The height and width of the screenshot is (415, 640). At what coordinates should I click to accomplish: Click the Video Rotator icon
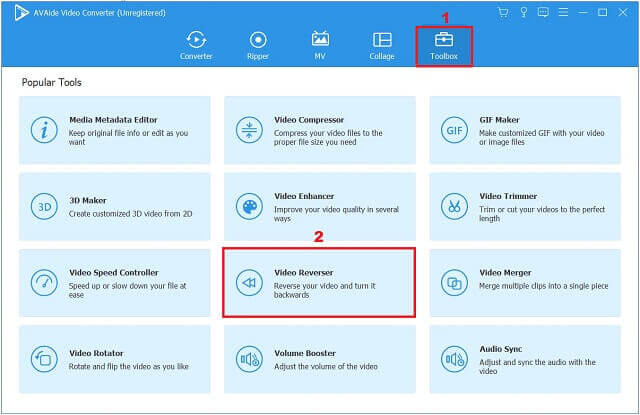44,359
